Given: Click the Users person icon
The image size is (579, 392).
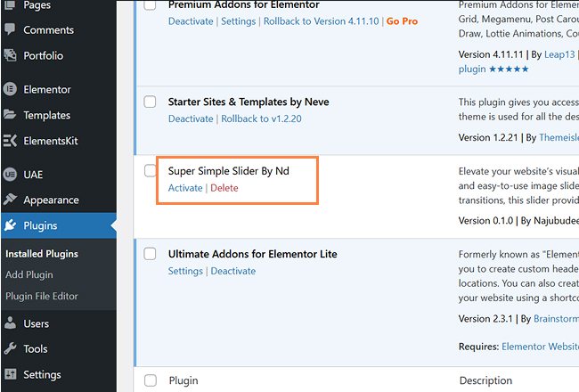Looking at the screenshot, I should 11,323.
